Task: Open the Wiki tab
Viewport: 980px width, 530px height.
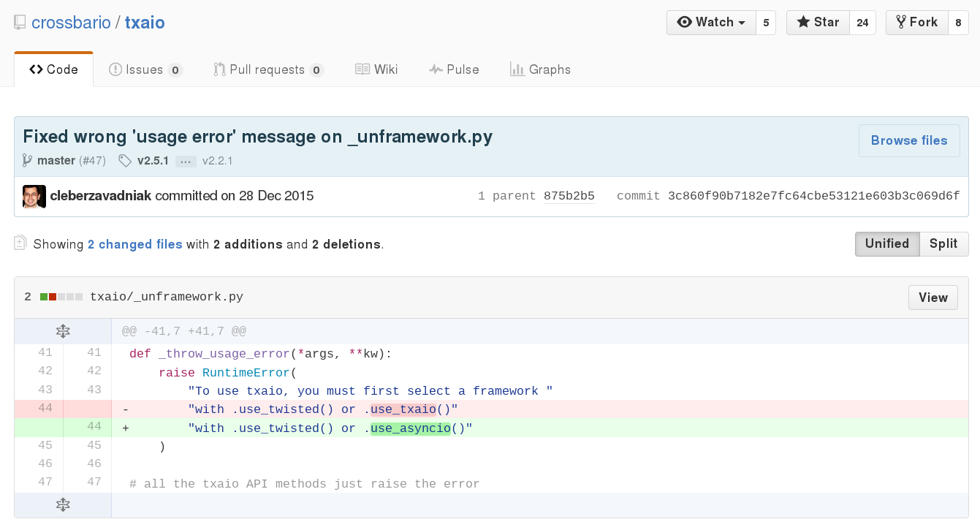Action: click(x=376, y=69)
